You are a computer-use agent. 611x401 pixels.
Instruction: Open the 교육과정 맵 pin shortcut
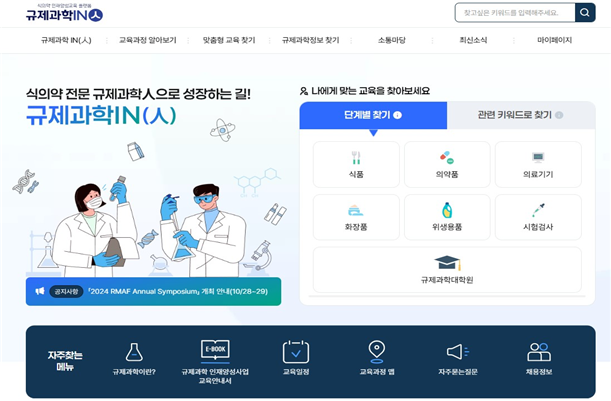(x=377, y=358)
